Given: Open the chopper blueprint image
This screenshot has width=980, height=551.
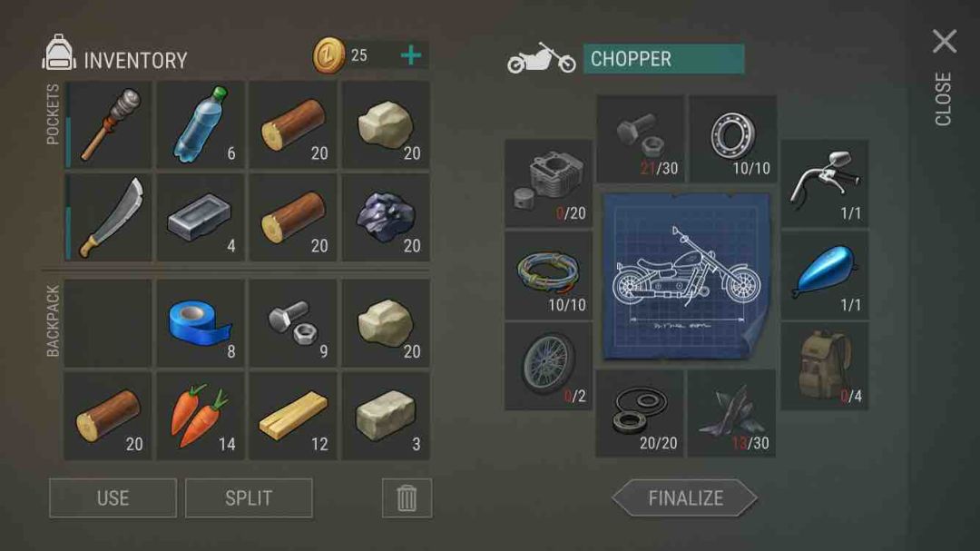Looking at the screenshot, I should pyautogui.click(x=686, y=276).
